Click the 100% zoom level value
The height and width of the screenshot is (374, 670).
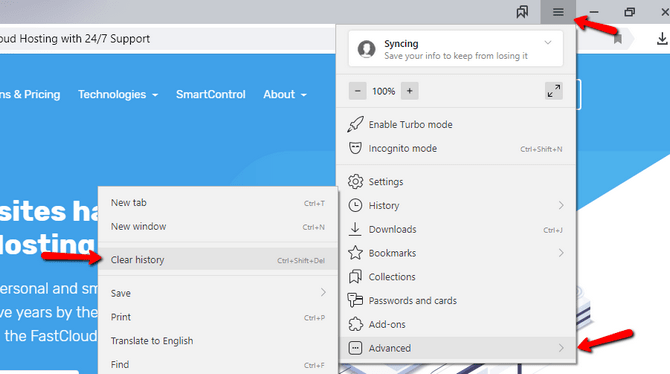pos(384,91)
